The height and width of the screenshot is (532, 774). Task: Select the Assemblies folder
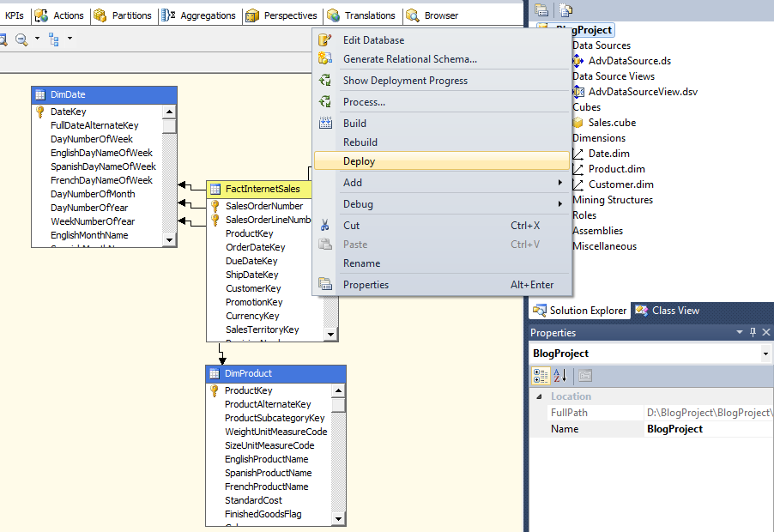[x=598, y=231]
